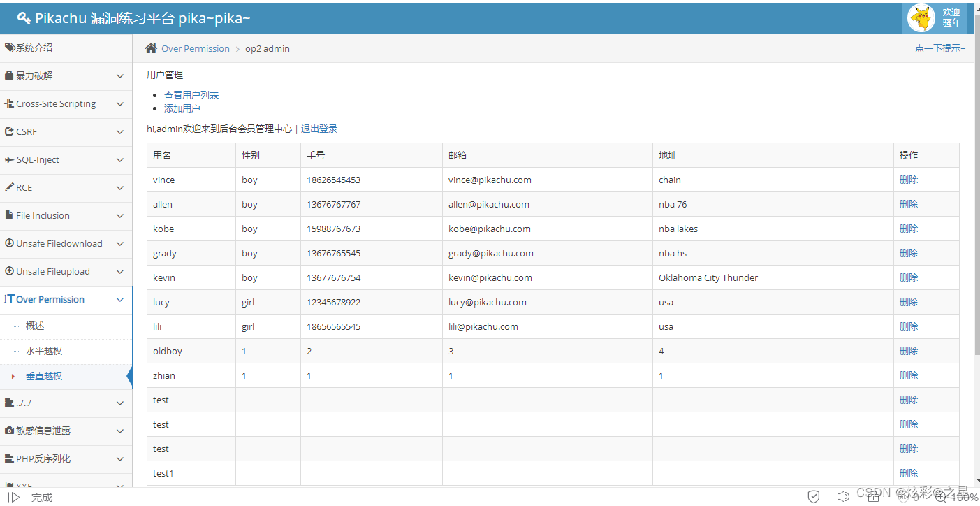Expand the Cross-Site Scripting chevron
This screenshot has height=506, width=980.
click(x=120, y=104)
